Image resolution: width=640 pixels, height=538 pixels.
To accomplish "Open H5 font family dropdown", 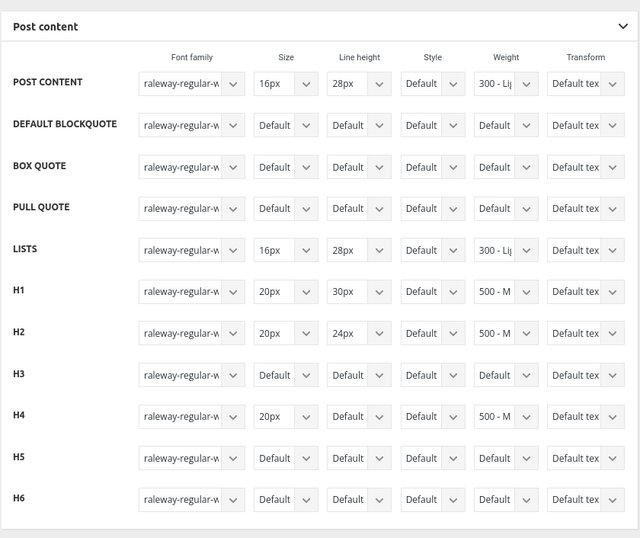I will (192, 458).
